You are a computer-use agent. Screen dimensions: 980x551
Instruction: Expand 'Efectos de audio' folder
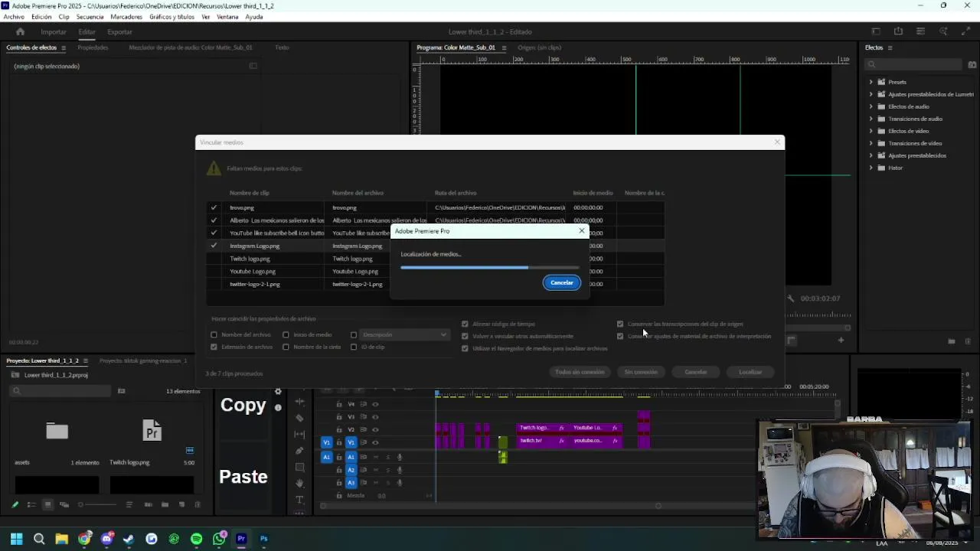[871, 106]
